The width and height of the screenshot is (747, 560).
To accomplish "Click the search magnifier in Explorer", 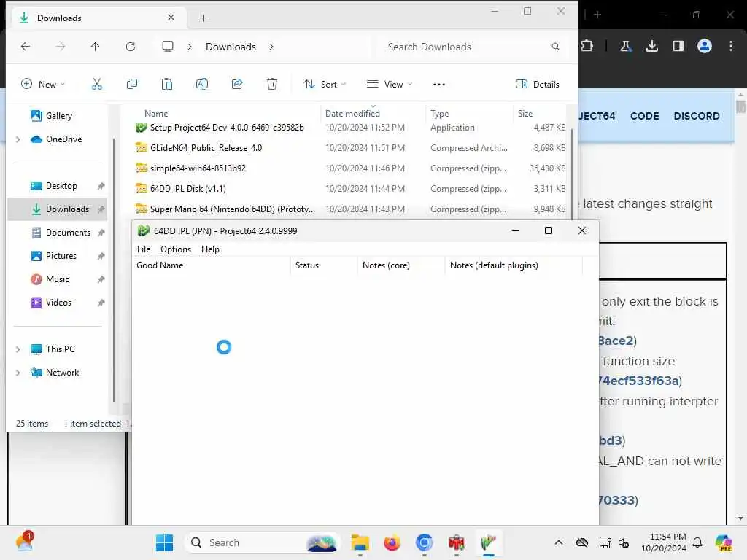I will coord(555,47).
